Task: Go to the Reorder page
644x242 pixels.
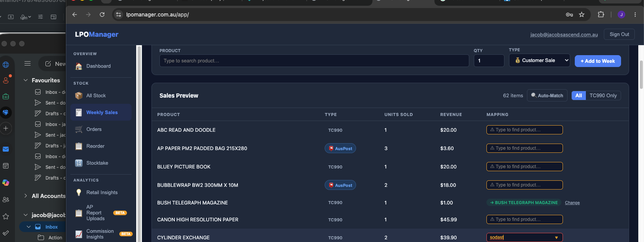Action: point(95,146)
